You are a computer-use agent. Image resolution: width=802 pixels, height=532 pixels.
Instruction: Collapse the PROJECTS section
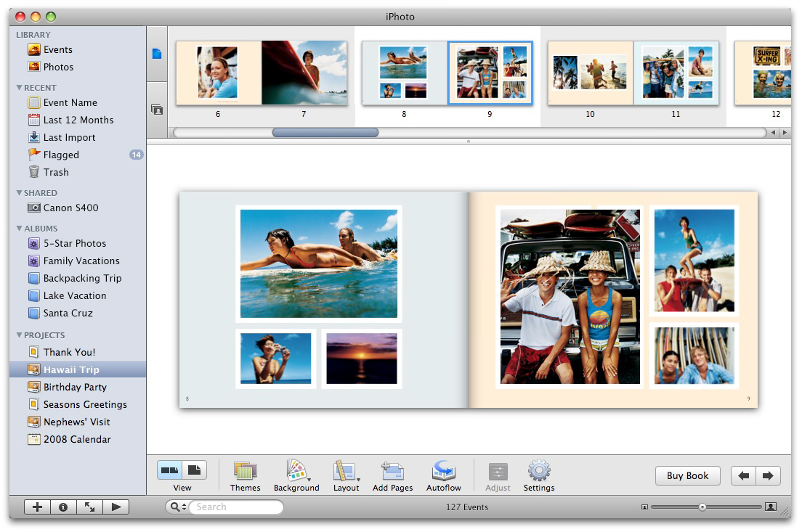(20, 335)
